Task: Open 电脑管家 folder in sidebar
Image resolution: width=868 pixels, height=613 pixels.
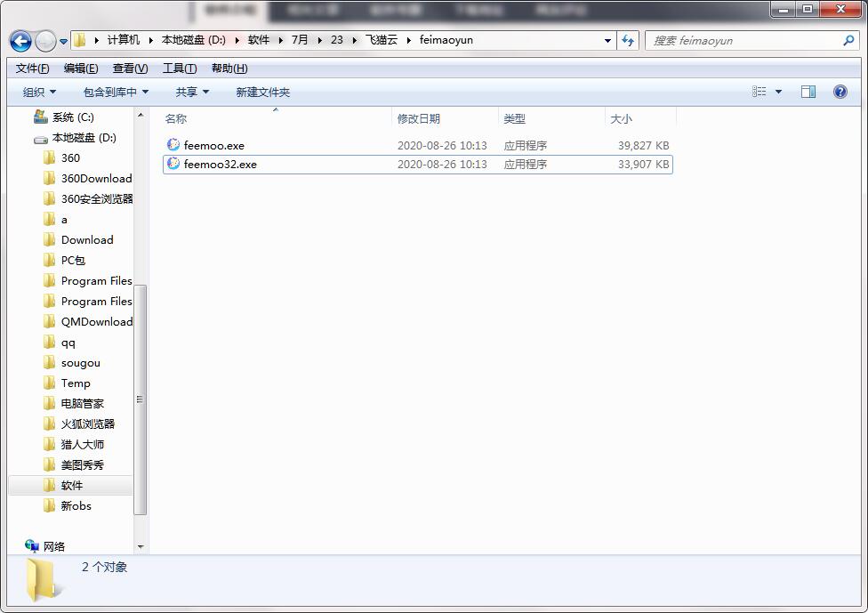Action: click(82, 404)
